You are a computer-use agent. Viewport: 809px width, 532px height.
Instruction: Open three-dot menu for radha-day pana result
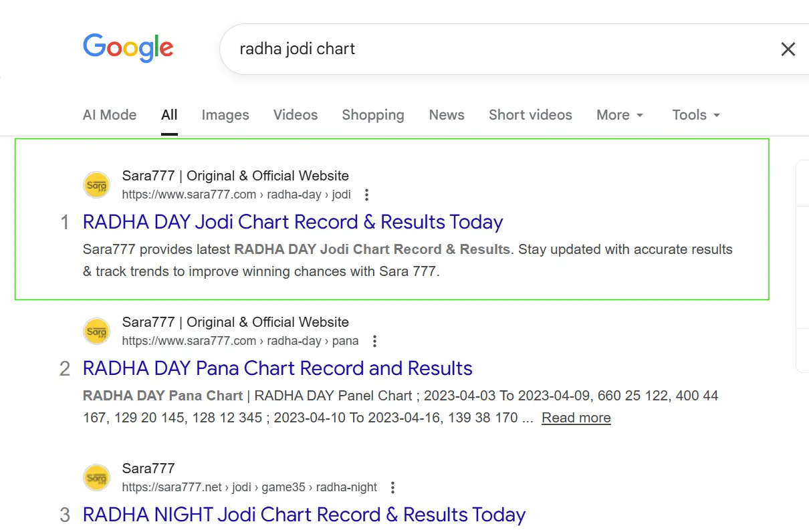pos(374,342)
